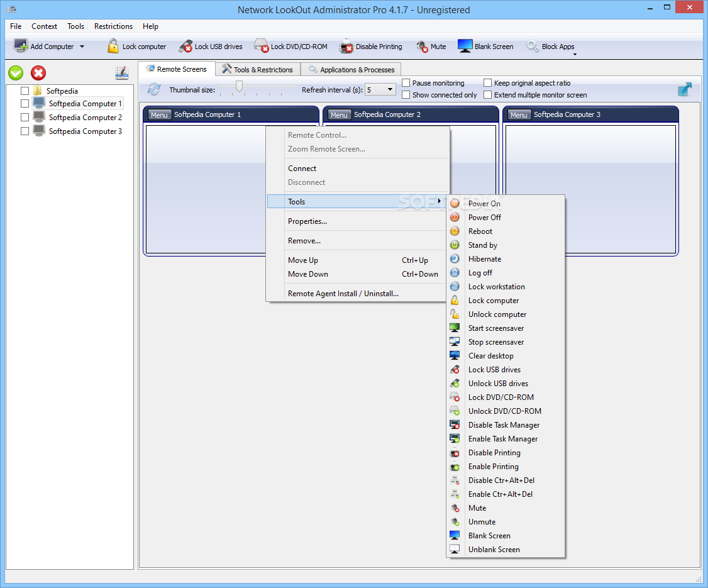Image resolution: width=708 pixels, height=588 pixels.
Task: Choose Disable Task Manager from submenu
Action: 506,425
